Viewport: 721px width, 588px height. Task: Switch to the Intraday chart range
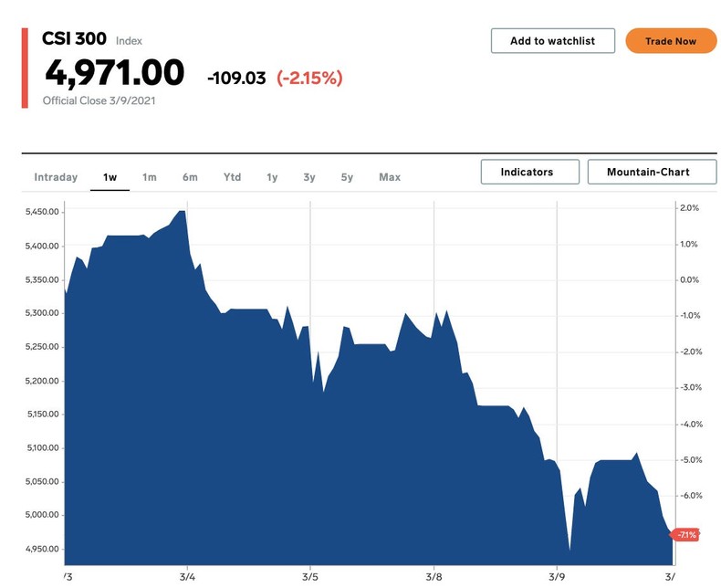56,177
